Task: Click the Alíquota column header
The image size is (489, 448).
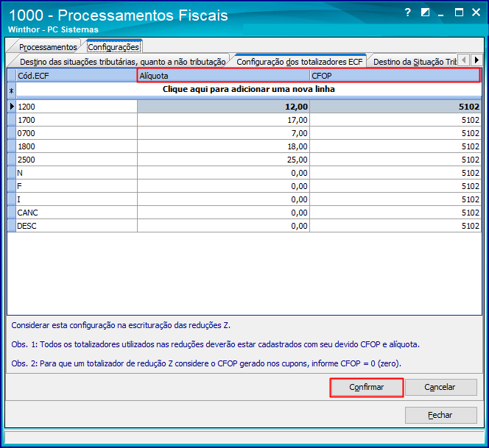Action: (x=223, y=76)
